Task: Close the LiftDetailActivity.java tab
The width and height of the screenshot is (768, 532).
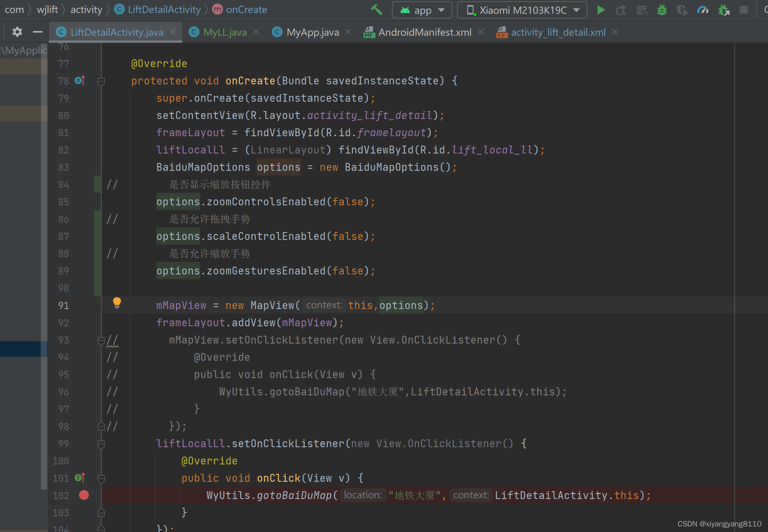Action: point(173,32)
